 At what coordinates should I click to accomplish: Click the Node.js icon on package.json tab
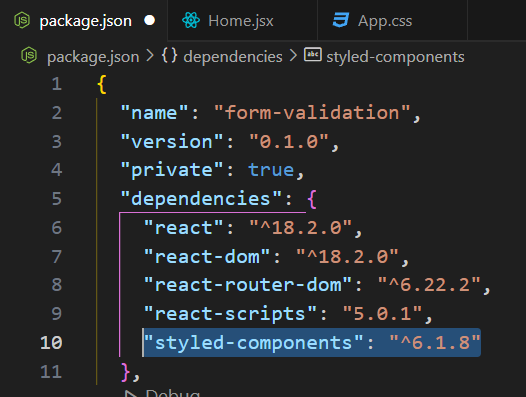22,20
